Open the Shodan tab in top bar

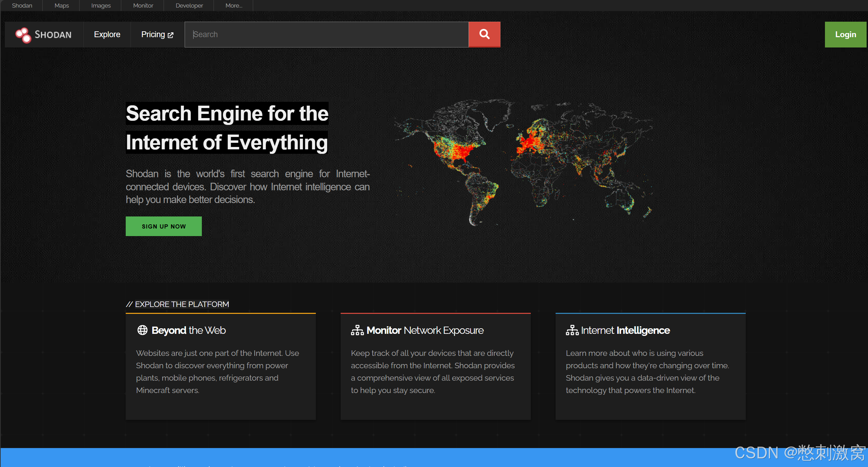tap(22, 6)
